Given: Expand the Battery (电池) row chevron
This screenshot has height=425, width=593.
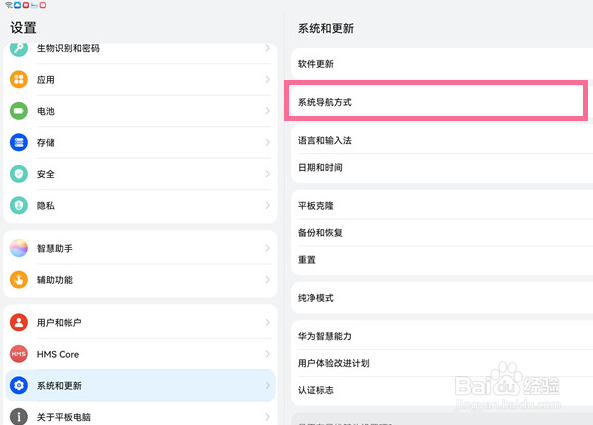Looking at the screenshot, I should pyautogui.click(x=267, y=111).
